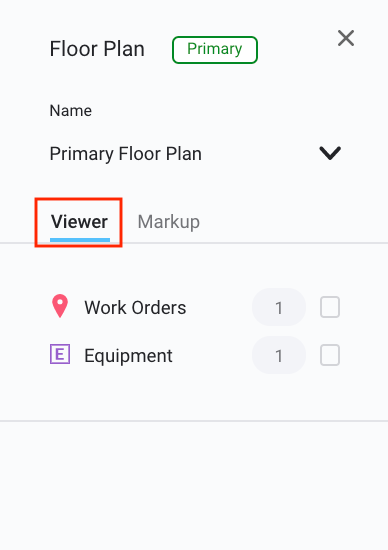Enable the Equipment checkbox
Image resolution: width=388 pixels, height=550 pixels.
(x=330, y=355)
